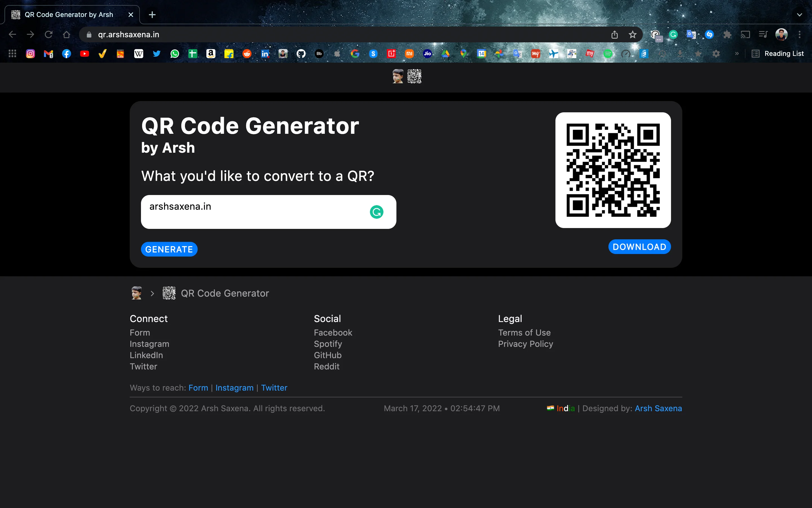
Task: Open the Spotify link under Social
Action: 328,344
